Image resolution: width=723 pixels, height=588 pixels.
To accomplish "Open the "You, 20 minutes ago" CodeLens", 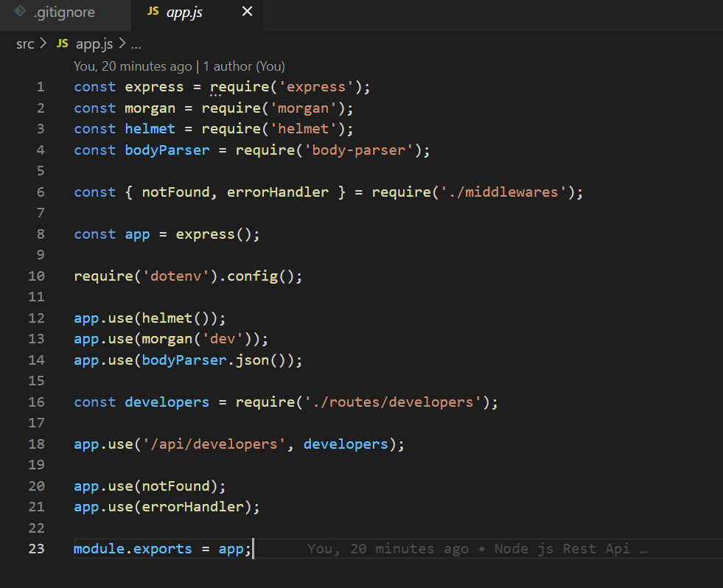I will [x=133, y=66].
